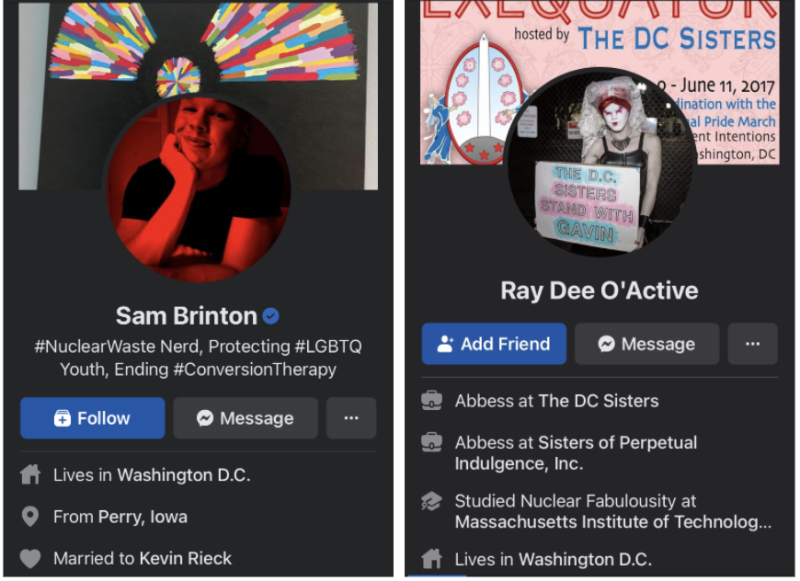Open the more options menu beside Follow and Message
This screenshot has width=800, height=581.
pos(351,418)
